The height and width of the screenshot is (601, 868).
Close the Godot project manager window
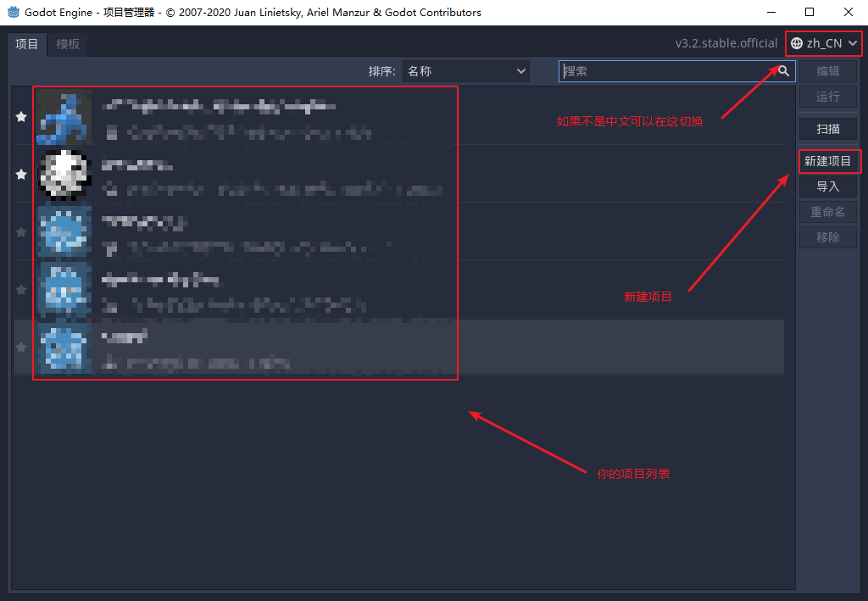(848, 12)
